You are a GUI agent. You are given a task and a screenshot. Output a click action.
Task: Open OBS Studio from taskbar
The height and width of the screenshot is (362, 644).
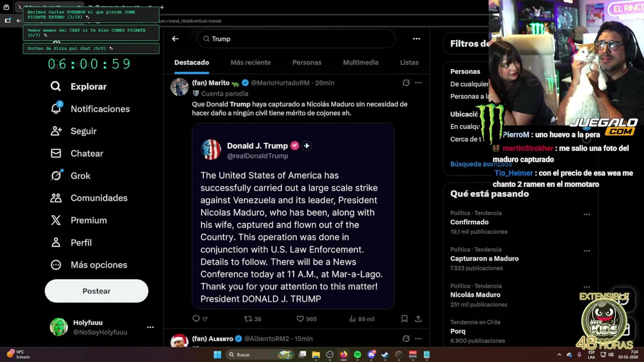click(330, 354)
